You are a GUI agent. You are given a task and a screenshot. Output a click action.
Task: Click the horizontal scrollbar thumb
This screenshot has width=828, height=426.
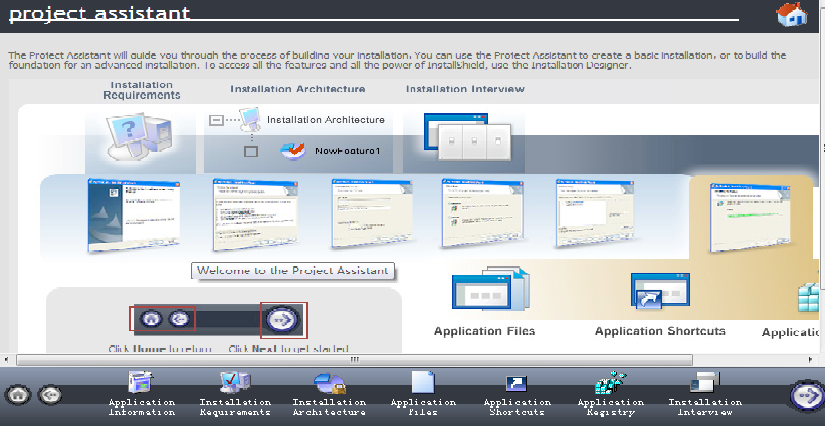pos(354,360)
